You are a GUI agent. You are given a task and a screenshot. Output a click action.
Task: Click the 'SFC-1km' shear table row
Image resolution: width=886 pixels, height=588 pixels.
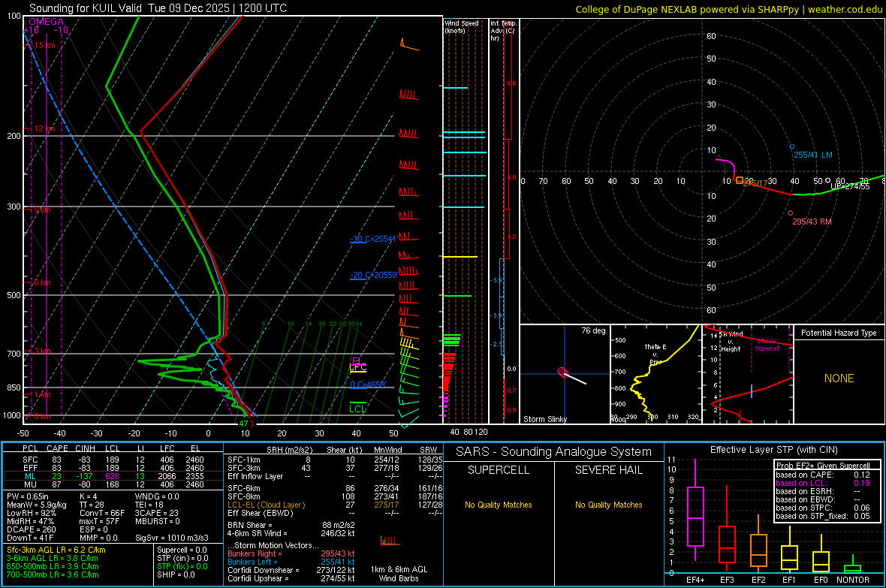(335, 460)
